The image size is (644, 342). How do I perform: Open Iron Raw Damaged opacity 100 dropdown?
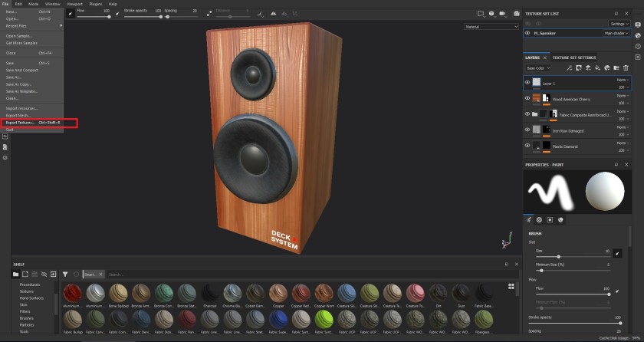click(623, 134)
